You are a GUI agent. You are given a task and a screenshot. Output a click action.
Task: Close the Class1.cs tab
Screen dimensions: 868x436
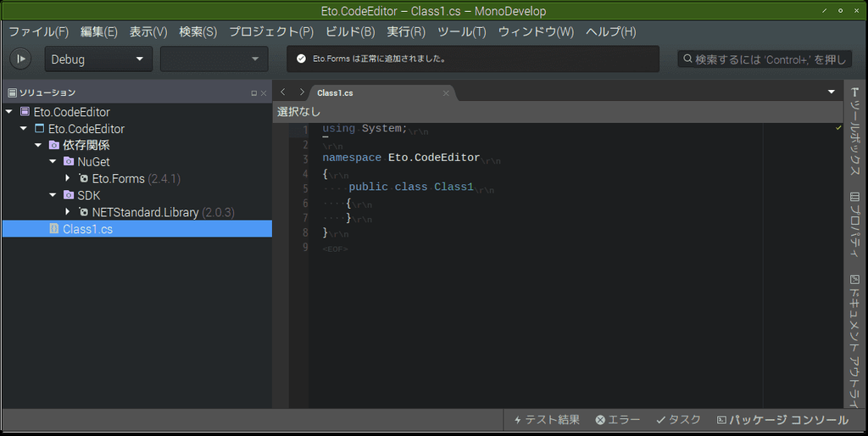point(446,93)
